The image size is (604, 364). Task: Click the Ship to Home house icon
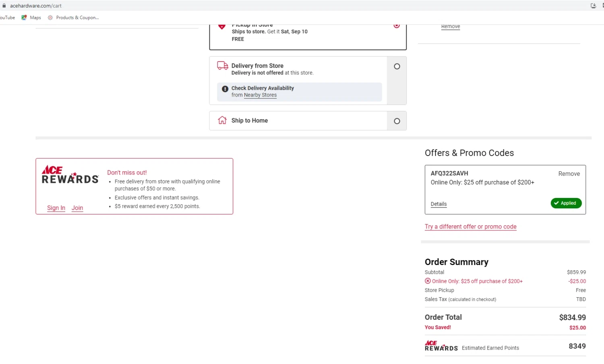[x=222, y=120]
